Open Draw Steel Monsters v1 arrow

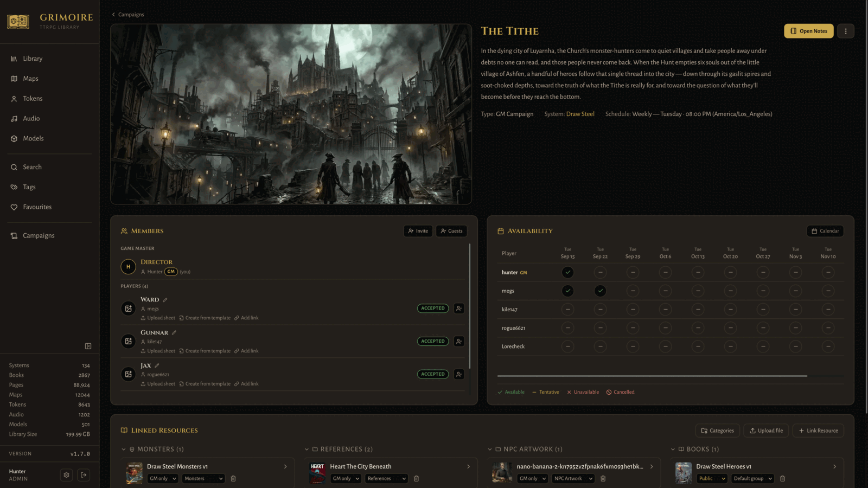285,467
